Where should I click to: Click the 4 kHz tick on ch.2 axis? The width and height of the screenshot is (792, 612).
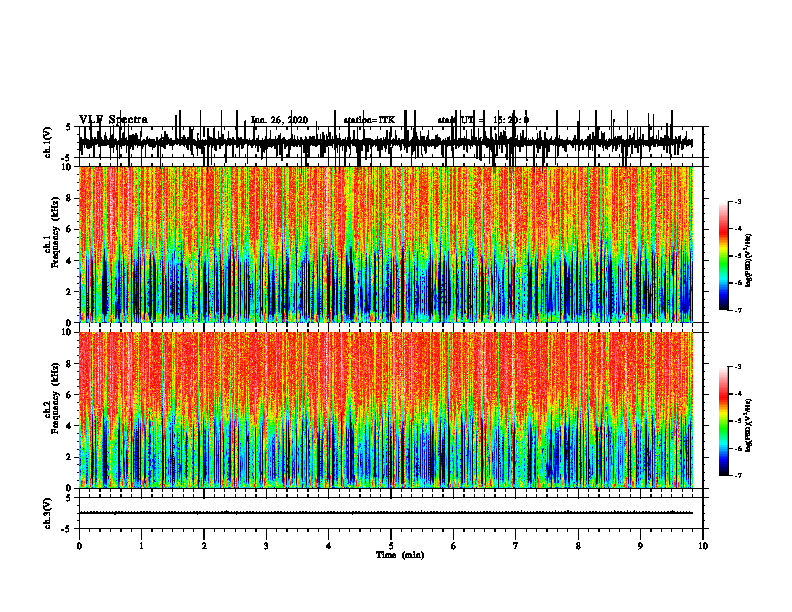(x=70, y=426)
